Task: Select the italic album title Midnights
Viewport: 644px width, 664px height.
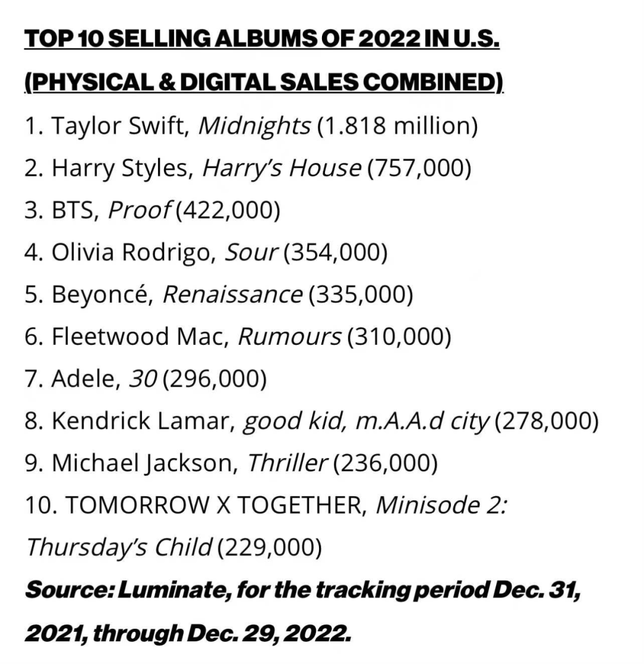Action: 254,126
